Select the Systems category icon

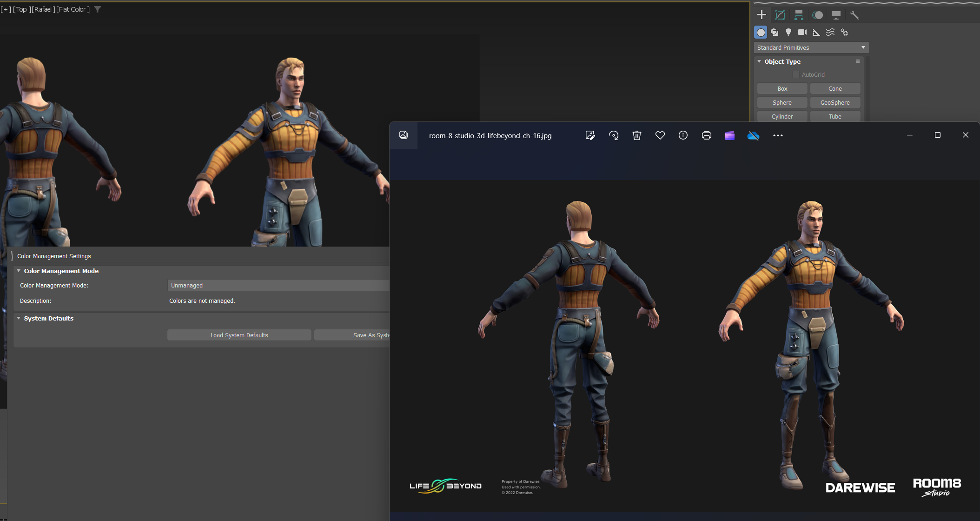pyautogui.click(x=844, y=32)
